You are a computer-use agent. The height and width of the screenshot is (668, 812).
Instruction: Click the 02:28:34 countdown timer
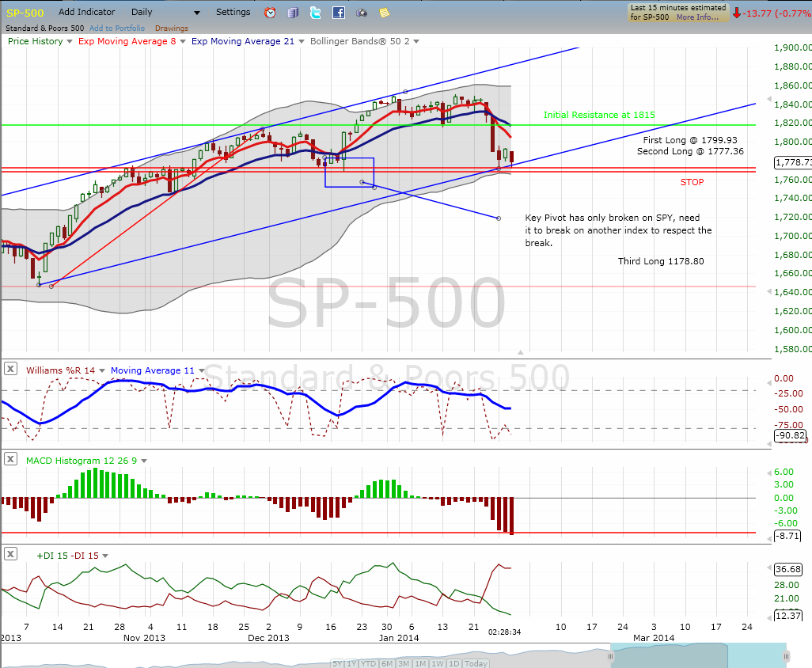(504, 632)
